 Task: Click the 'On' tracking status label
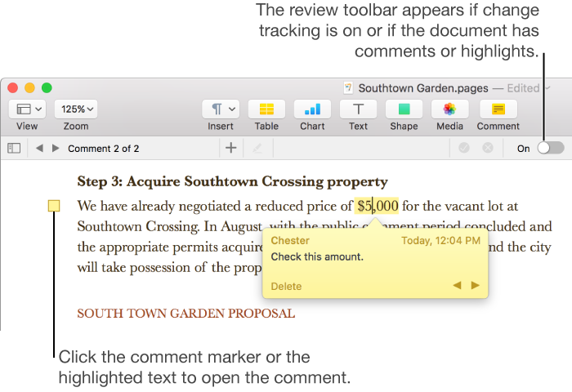tap(524, 149)
